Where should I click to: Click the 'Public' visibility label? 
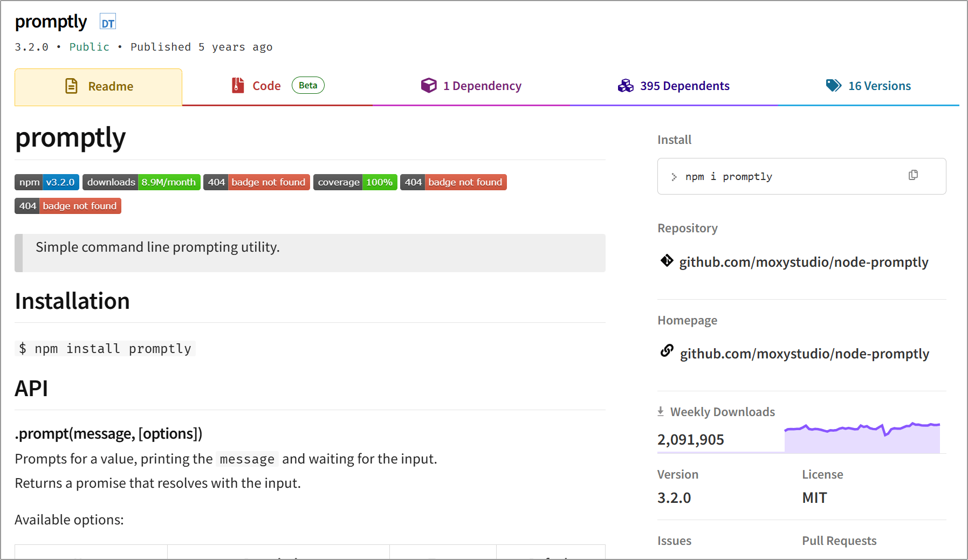[x=90, y=47]
